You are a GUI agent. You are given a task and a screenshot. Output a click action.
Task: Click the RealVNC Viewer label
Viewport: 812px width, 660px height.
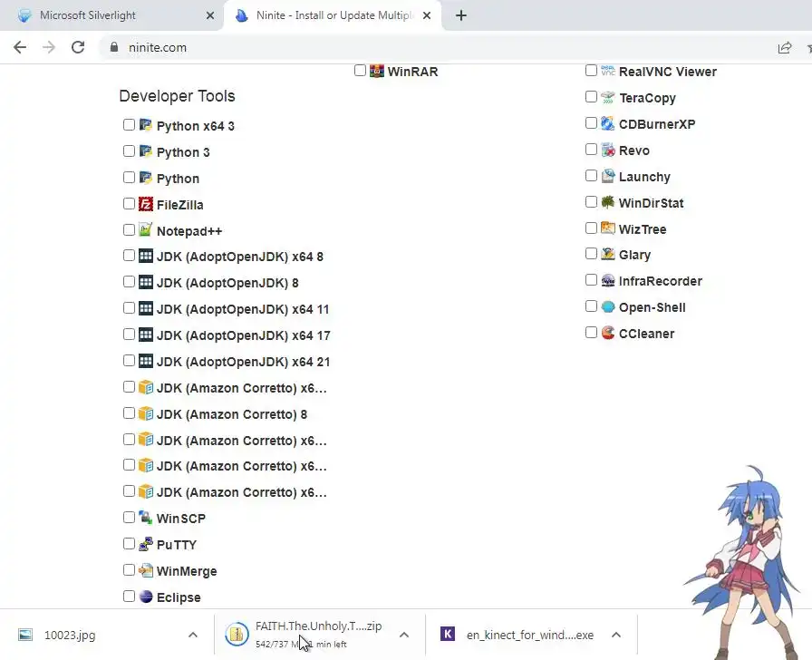[x=668, y=72]
